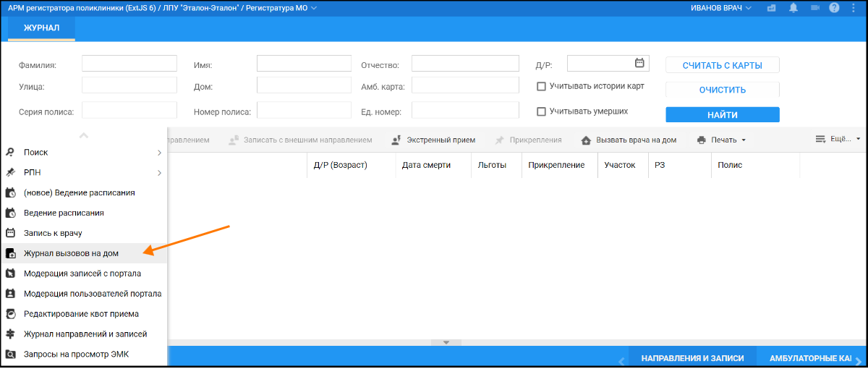Select Журнал направлений и записей menu item
The width and height of the screenshot is (868, 369).
coord(85,334)
